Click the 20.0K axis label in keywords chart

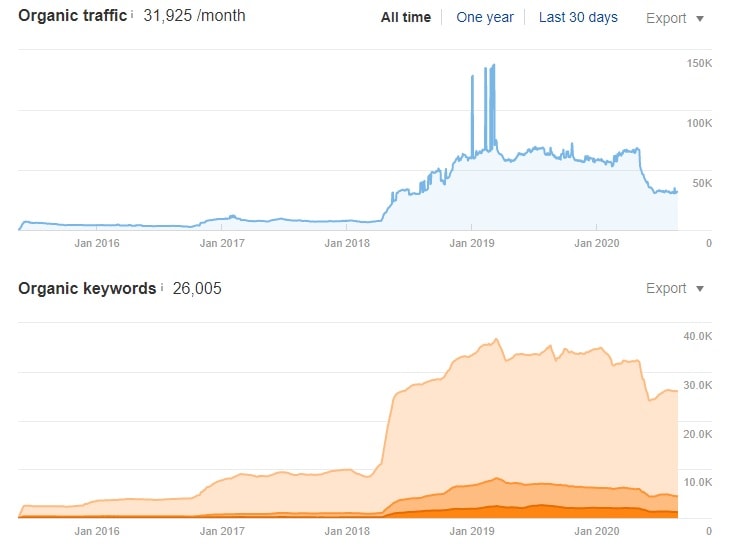(x=697, y=434)
